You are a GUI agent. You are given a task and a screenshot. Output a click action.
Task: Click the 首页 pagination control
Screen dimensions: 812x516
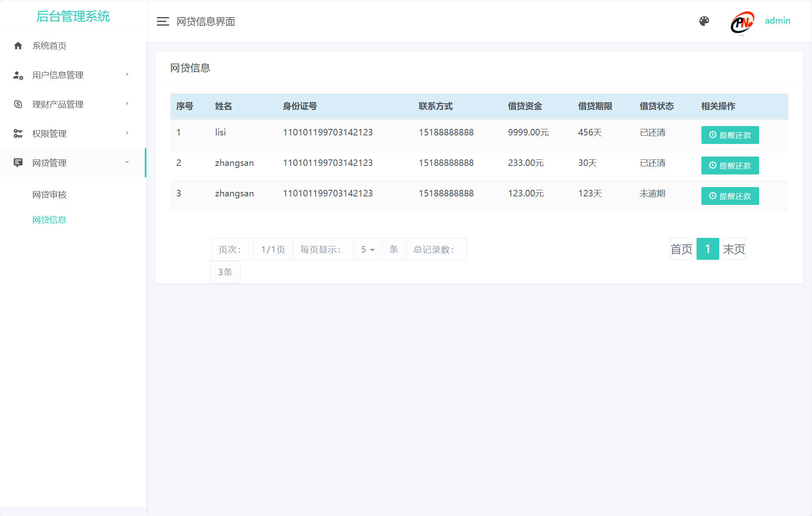point(681,248)
